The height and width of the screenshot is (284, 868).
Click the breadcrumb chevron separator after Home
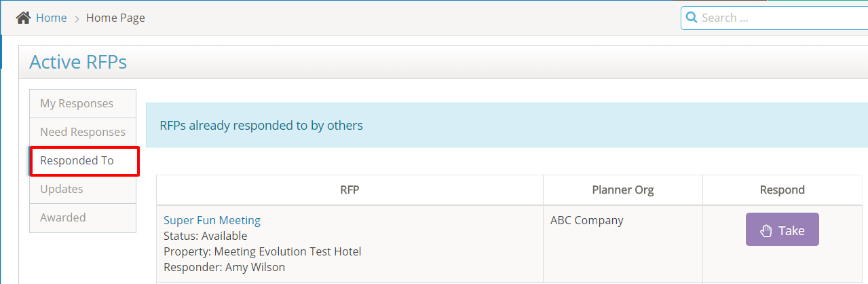77,18
